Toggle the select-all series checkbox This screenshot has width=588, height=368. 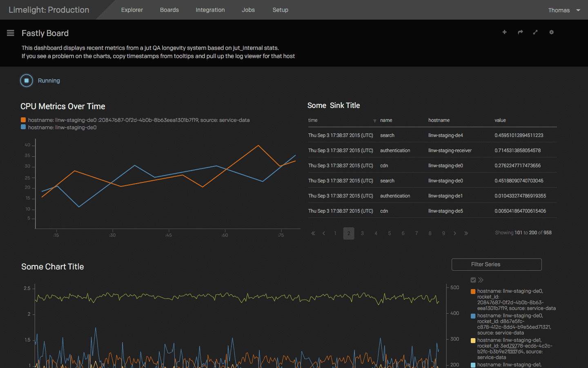pos(473,280)
